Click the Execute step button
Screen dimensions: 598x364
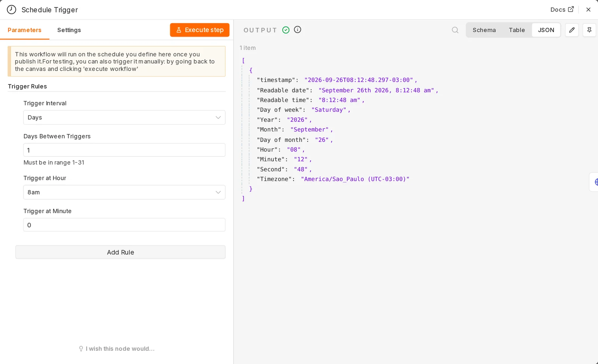point(200,30)
